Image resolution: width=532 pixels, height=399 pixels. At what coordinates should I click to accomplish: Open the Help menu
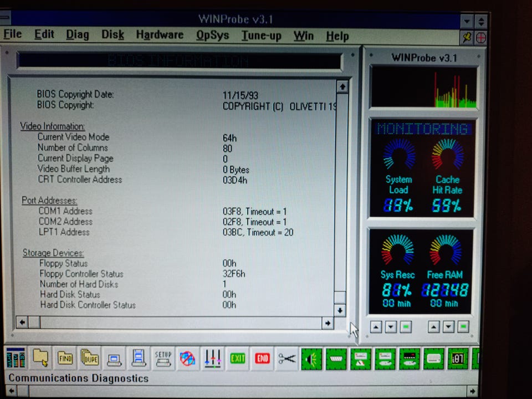pyautogui.click(x=337, y=36)
